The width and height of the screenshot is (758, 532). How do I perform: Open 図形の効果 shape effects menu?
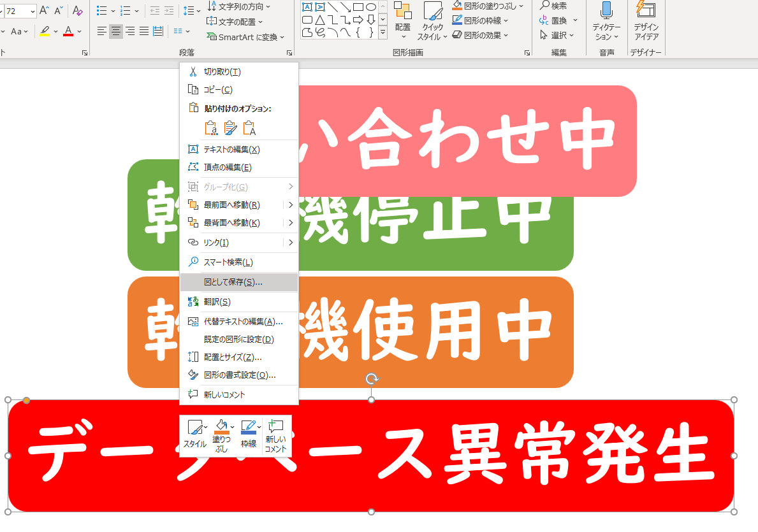point(480,35)
